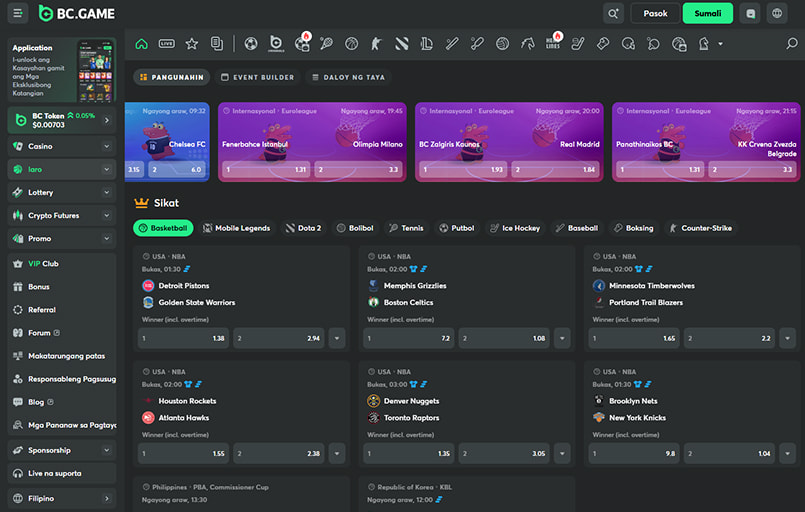Expand the Casino sidebar section

[107, 146]
